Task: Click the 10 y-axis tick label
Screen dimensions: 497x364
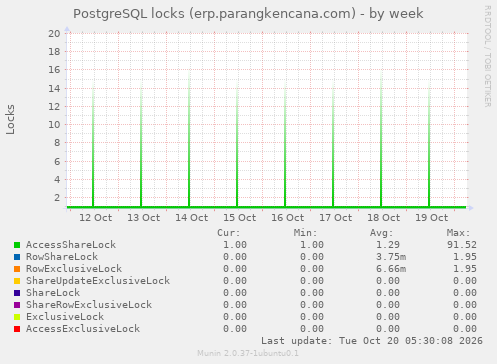Action: click(54, 125)
